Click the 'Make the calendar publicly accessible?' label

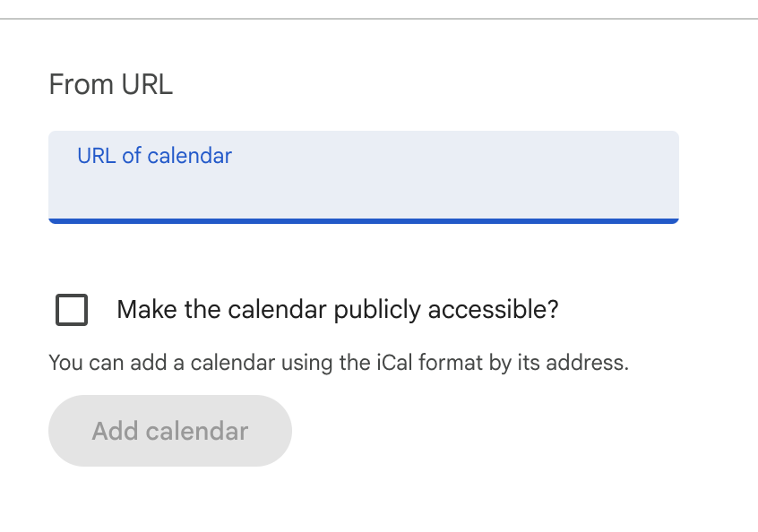point(338,309)
